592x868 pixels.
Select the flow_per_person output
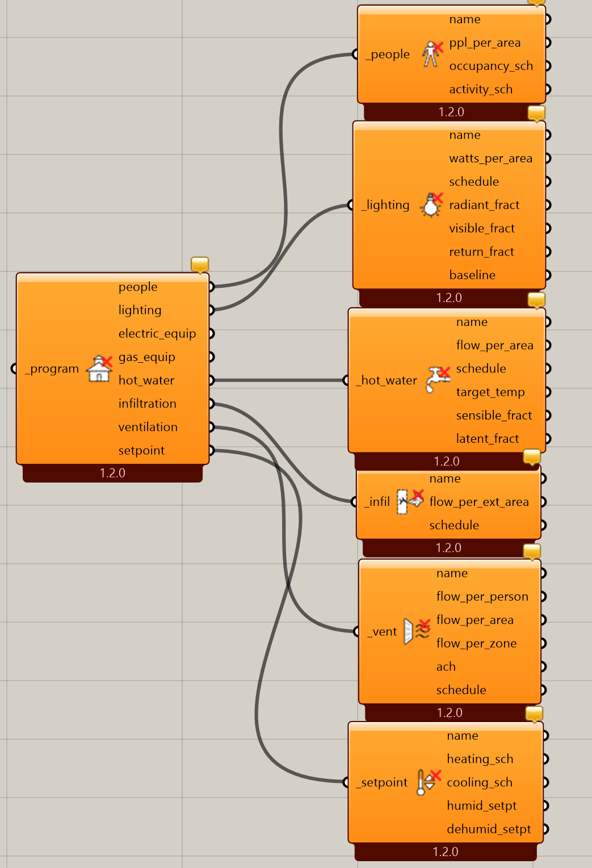coord(482,597)
